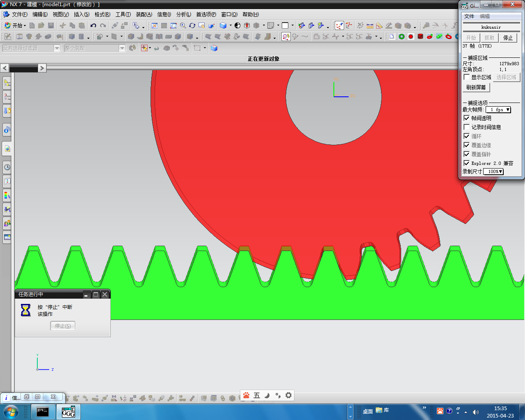Open the 最大帧频 fps dropdown
Viewport: 525px width, 420px height.
coord(498,110)
